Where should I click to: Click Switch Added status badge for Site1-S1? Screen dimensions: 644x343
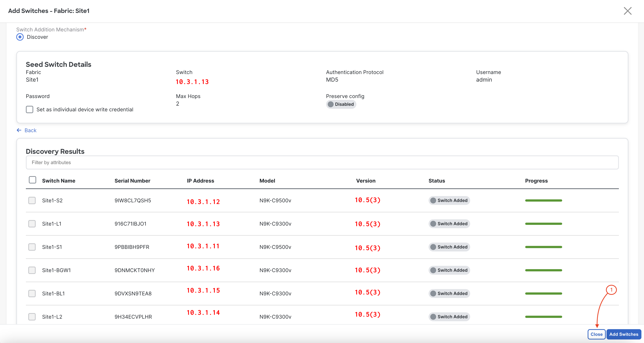(449, 247)
